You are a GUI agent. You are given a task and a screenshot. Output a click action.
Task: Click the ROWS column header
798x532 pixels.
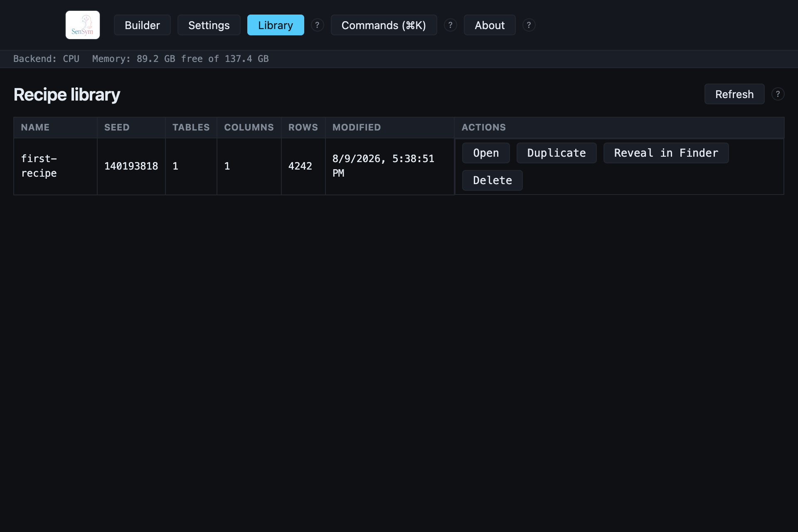click(303, 128)
